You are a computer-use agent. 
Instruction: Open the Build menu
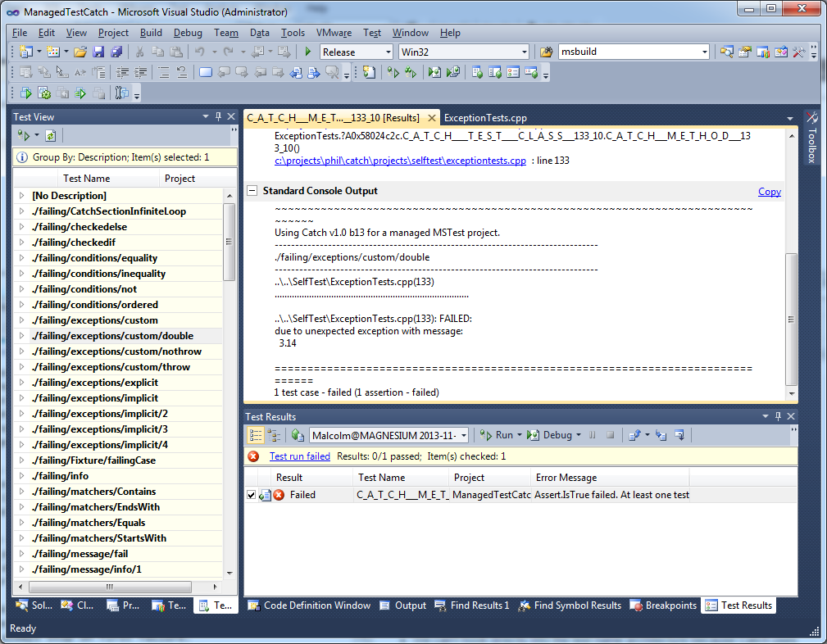151,33
